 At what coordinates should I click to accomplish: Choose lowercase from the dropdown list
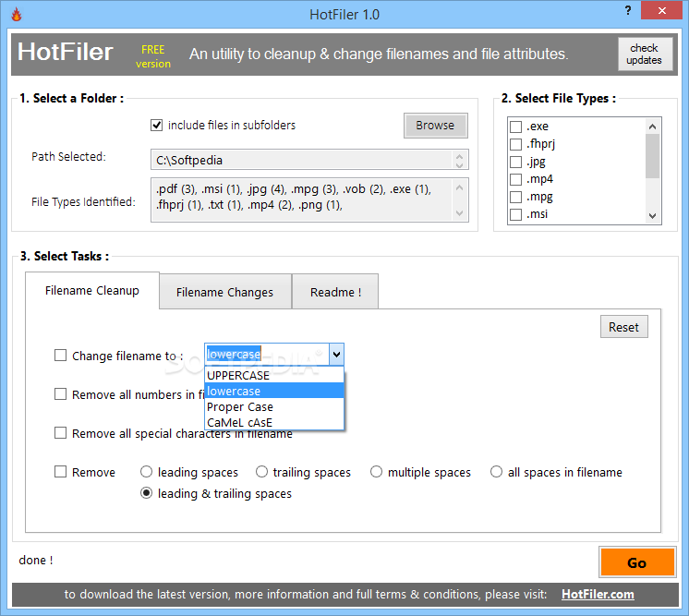click(x=274, y=391)
